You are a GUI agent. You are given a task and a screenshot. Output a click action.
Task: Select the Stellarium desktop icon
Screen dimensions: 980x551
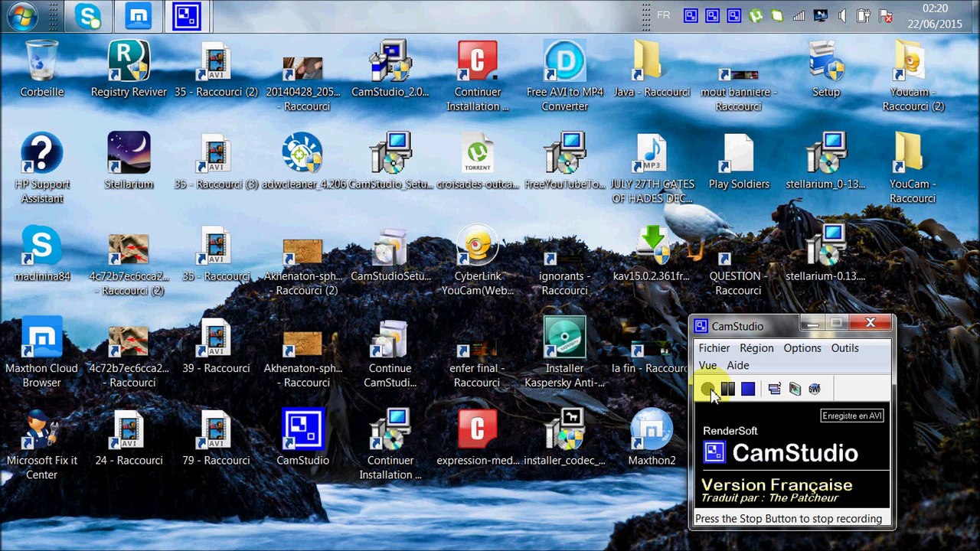click(x=129, y=161)
